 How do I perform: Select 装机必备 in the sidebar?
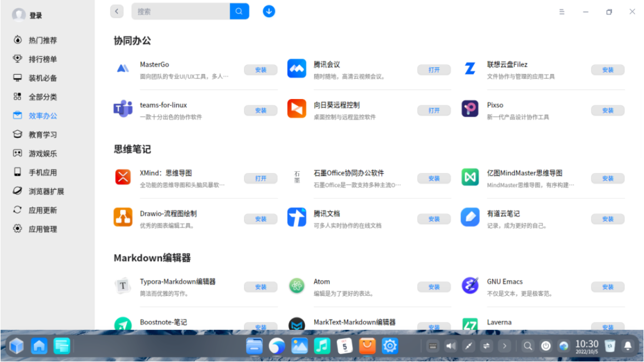click(43, 78)
